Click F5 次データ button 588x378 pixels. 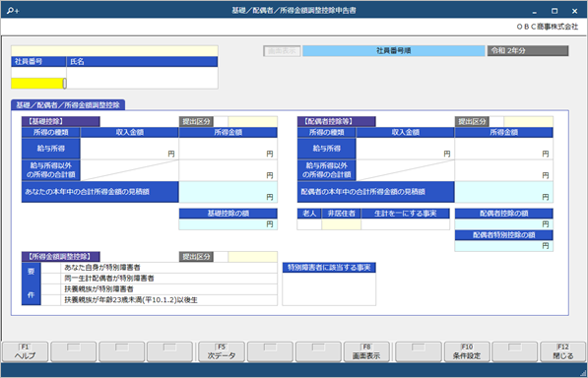(x=222, y=351)
